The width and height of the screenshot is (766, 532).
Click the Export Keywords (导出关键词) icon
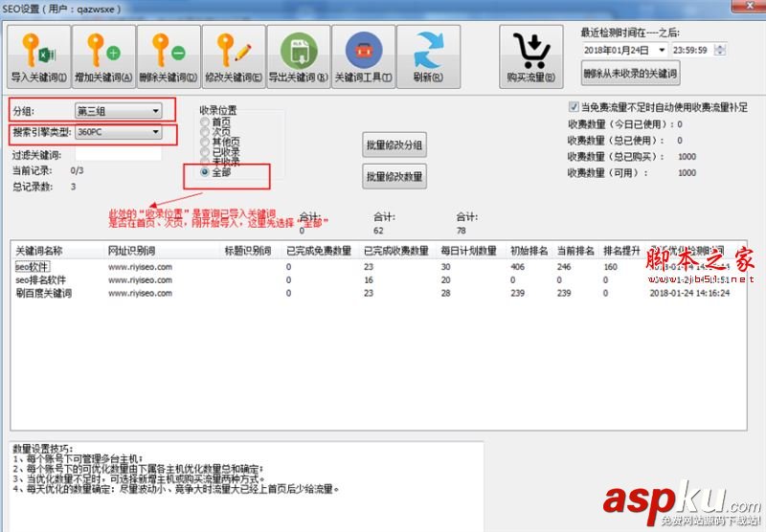click(x=299, y=56)
